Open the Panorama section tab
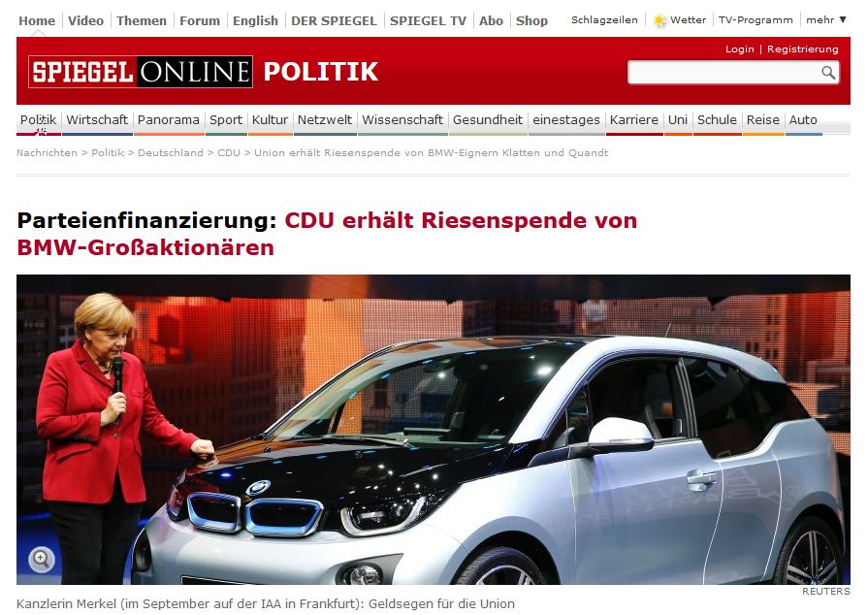 coord(169,119)
